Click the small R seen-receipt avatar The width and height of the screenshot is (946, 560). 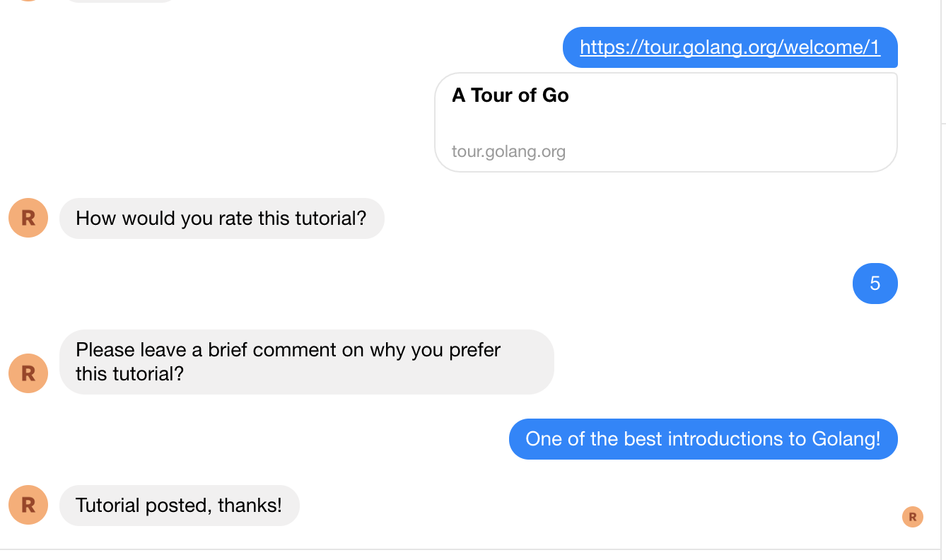click(912, 517)
